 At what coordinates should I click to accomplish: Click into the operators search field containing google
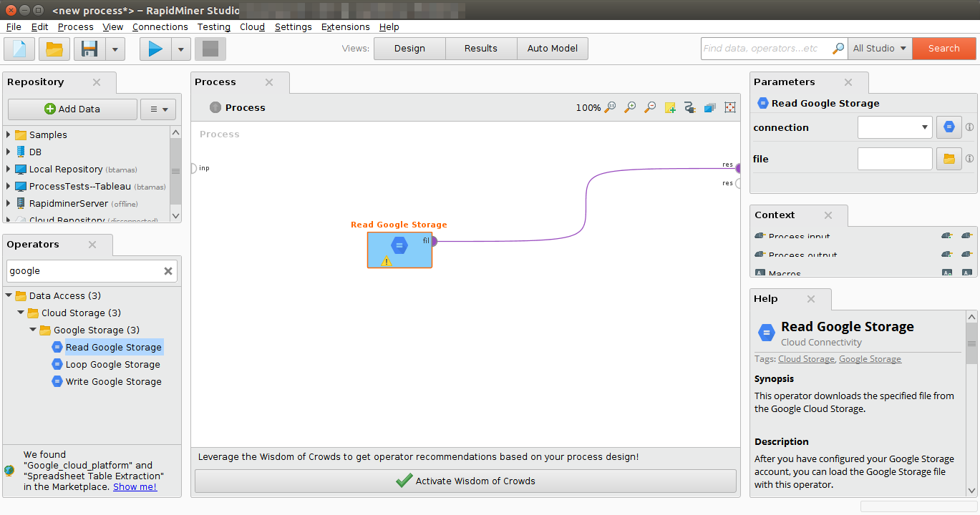coord(84,271)
